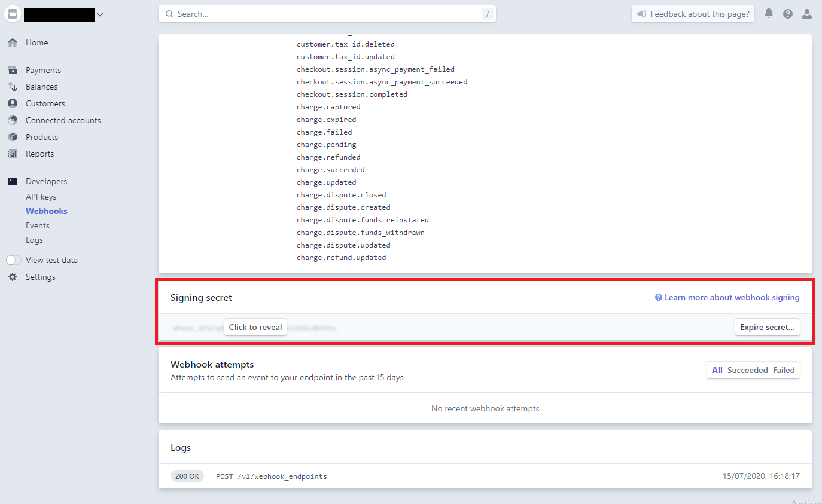Open the help question mark icon

point(788,14)
